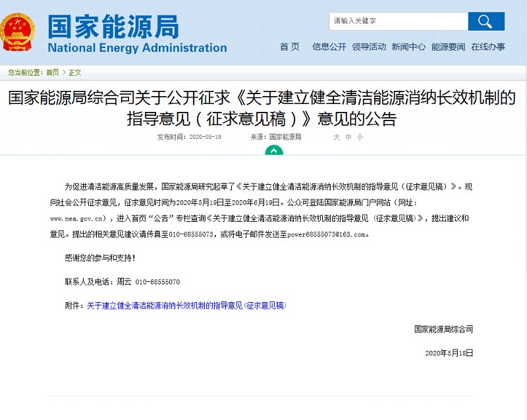Screen dimensions: 527x420
Task: Open the 首页 navigation menu item
Action: [289, 47]
